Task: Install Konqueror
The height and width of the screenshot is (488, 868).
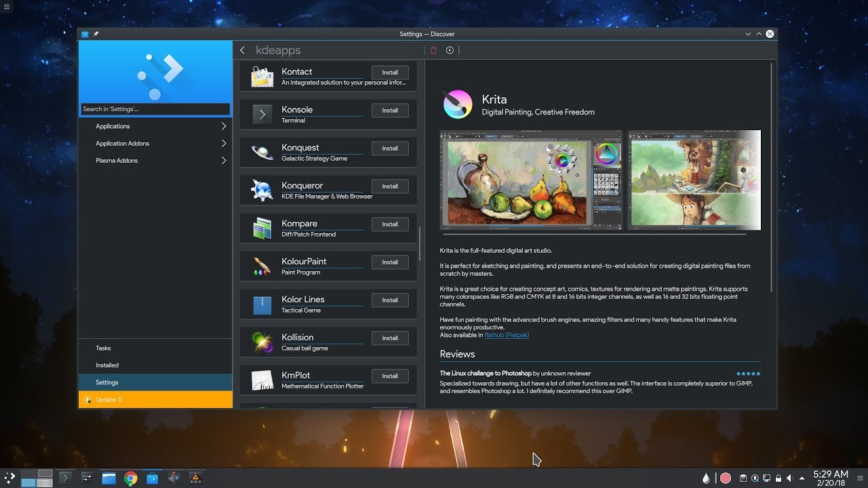Action: coord(390,186)
